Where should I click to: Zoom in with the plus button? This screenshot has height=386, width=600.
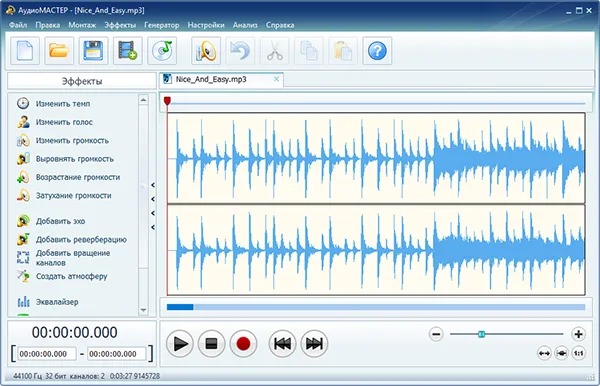[x=579, y=334]
